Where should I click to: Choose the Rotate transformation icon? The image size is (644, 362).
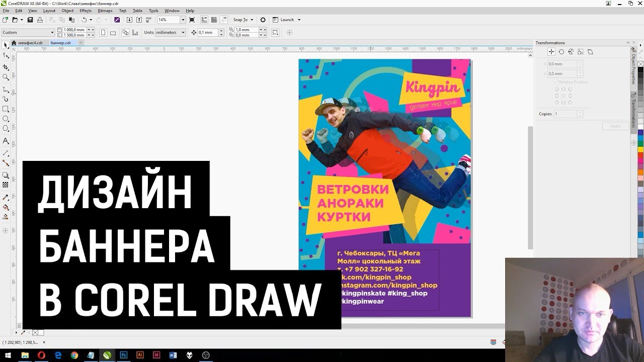click(561, 52)
